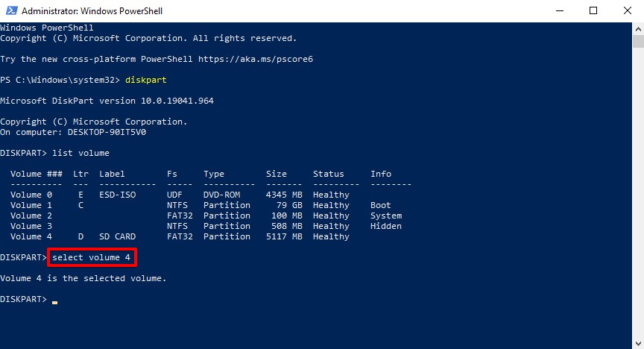Click the blinking cursor at last DISKPART prompt
This screenshot has height=349, width=644.
pos(55,300)
